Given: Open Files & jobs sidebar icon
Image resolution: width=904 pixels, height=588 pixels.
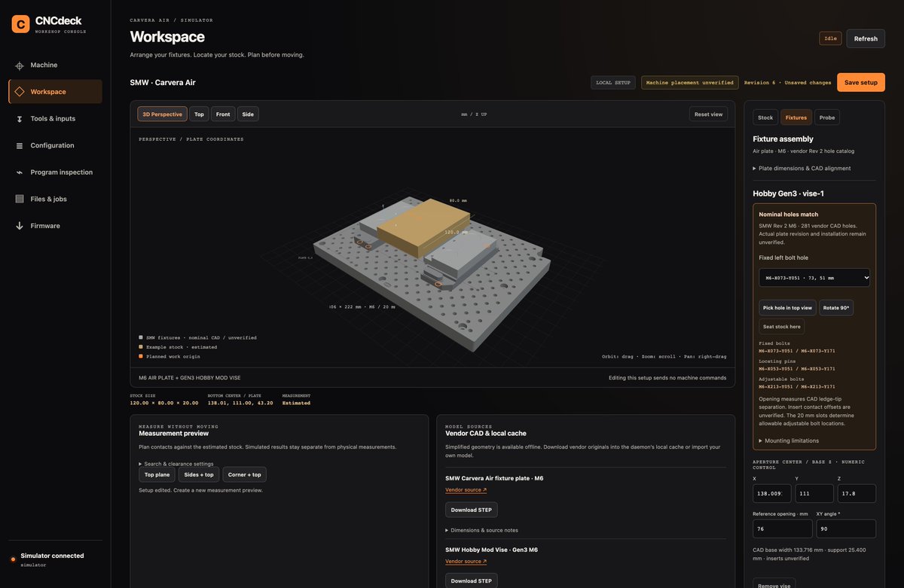Looking at the screenshot, I should click(x=20, y=199).
